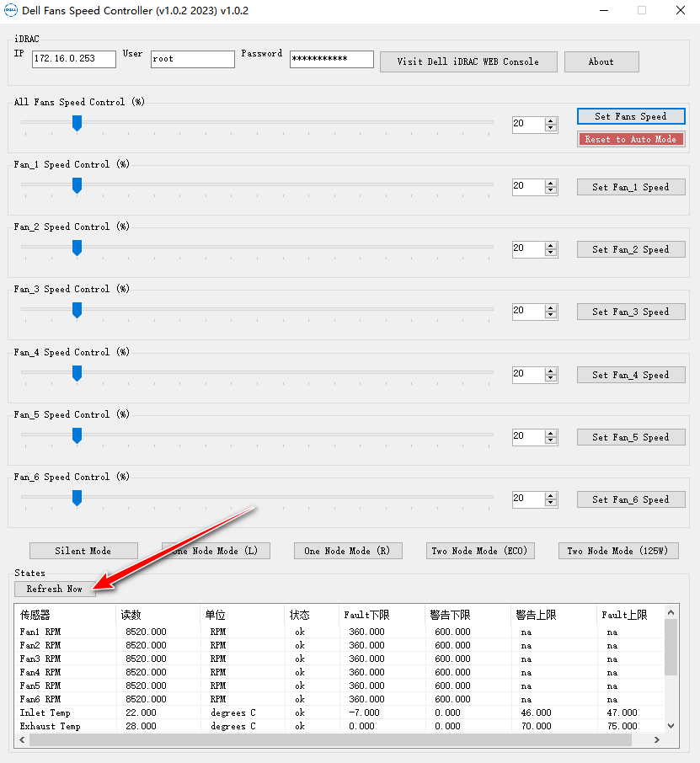Apply speed with Set Fan_1 Speed

pyautogui.click(x=631, y=187)
